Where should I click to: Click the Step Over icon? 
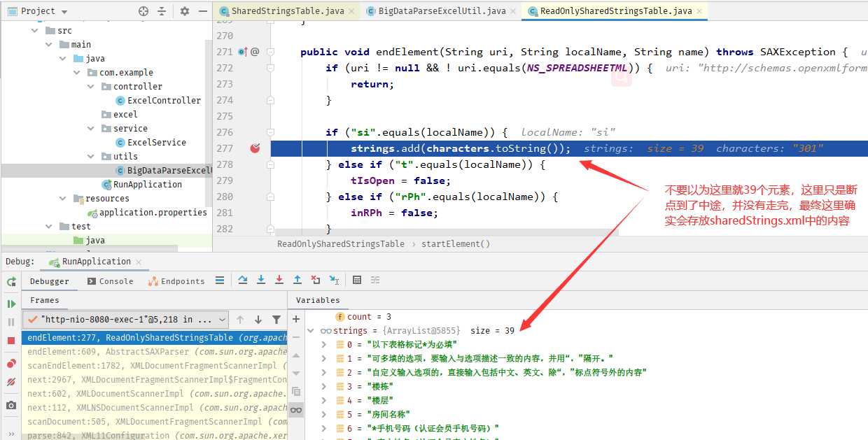(243, 280)
